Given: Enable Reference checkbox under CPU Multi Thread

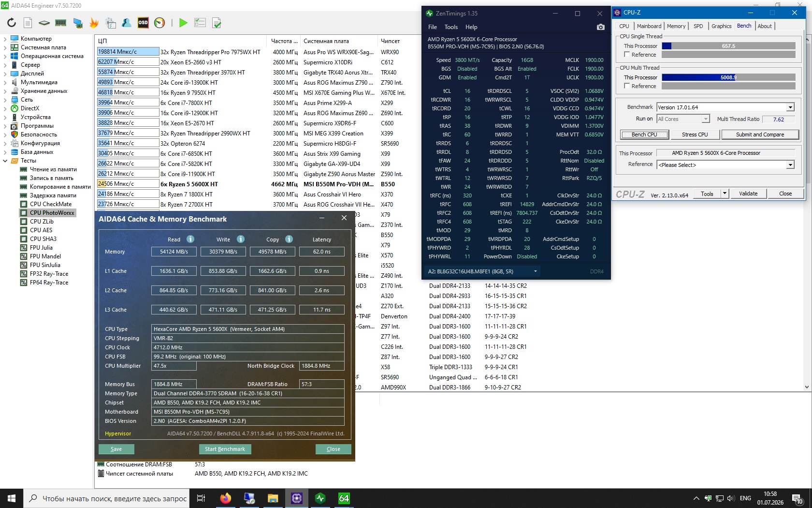Looking at the screenshot, I should point(627,86).
